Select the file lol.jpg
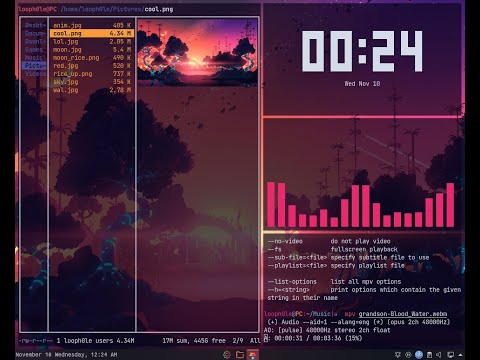 point(92,42)
